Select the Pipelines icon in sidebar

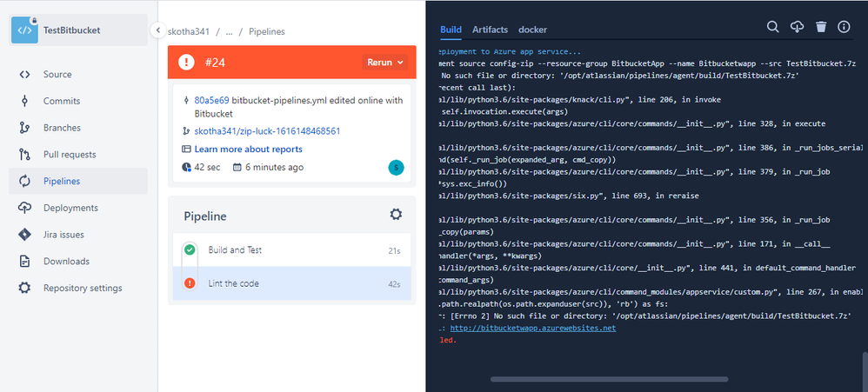pos(24,181)
